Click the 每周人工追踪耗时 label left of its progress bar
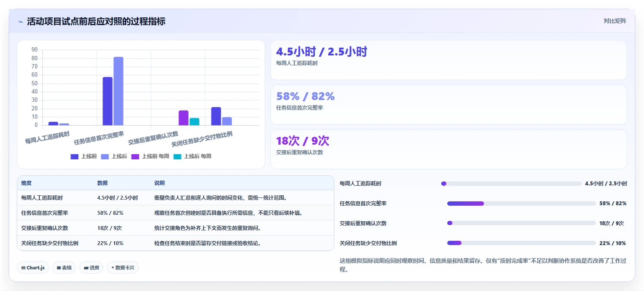Viewport: 644px width, 291px height. tap(361, 184)
